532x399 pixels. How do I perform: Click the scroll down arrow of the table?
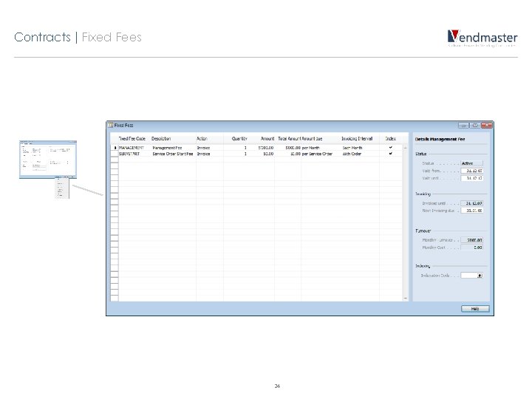[405, 299]
